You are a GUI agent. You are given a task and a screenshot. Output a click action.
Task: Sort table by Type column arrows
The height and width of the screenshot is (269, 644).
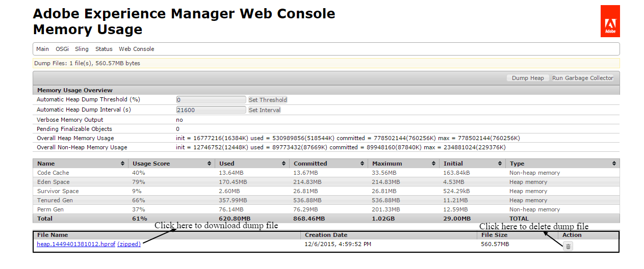tap(614, 164)
